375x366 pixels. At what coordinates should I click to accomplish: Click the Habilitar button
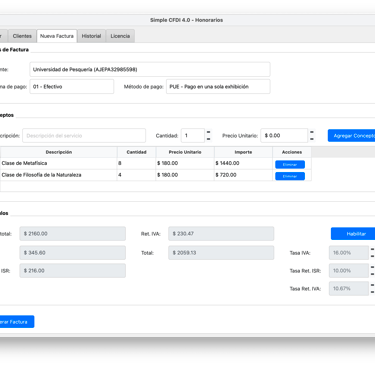click(x=353, y=234)
